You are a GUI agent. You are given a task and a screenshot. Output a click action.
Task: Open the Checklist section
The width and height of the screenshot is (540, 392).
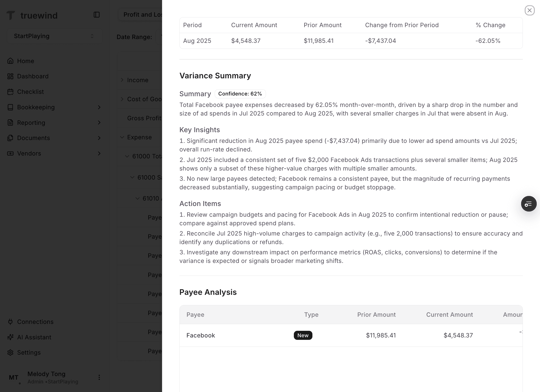(30, 92)
